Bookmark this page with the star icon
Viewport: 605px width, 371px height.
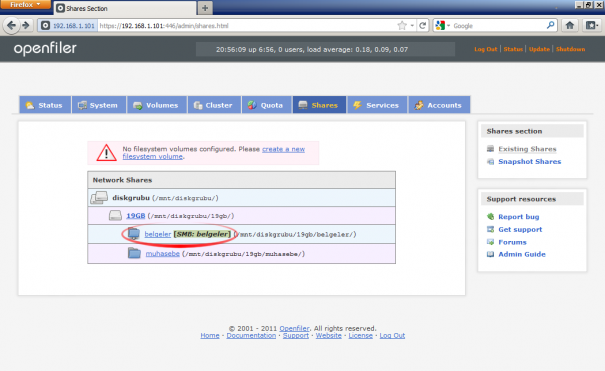(x=402, y=25)
